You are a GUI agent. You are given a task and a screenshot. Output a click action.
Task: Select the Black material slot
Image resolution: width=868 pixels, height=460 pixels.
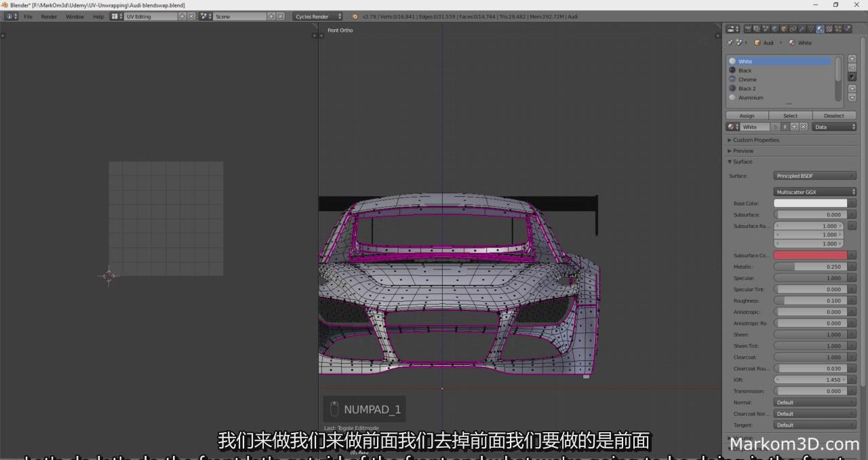coord(745,71)
